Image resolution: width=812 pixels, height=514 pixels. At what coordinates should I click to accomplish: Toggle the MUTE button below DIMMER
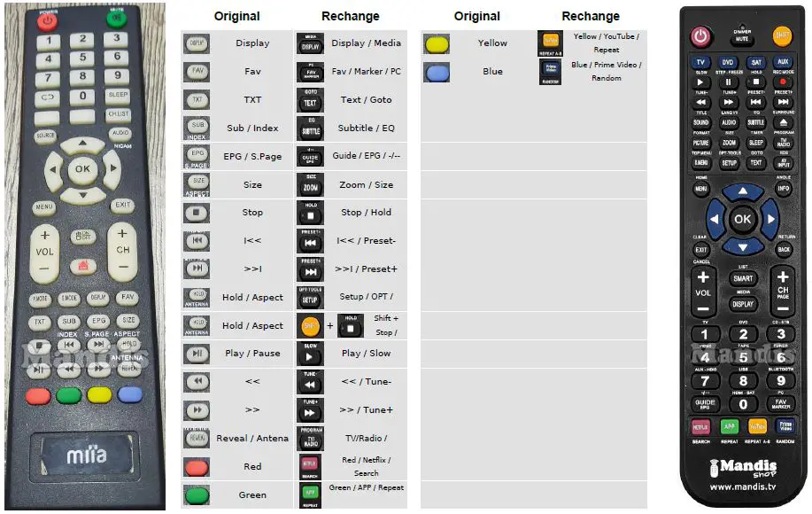click(x=742, y=40)
